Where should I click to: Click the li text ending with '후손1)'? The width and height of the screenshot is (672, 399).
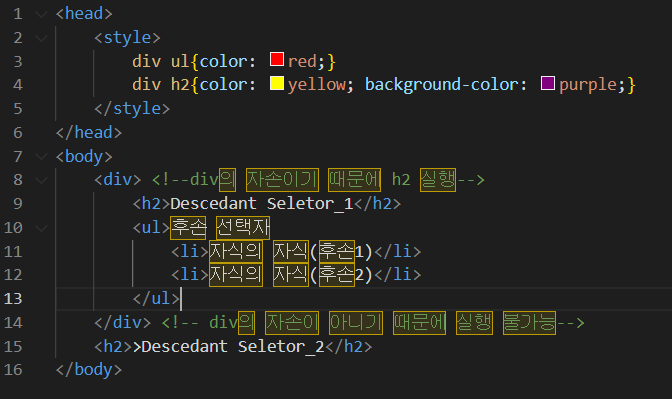pos(291,252)
